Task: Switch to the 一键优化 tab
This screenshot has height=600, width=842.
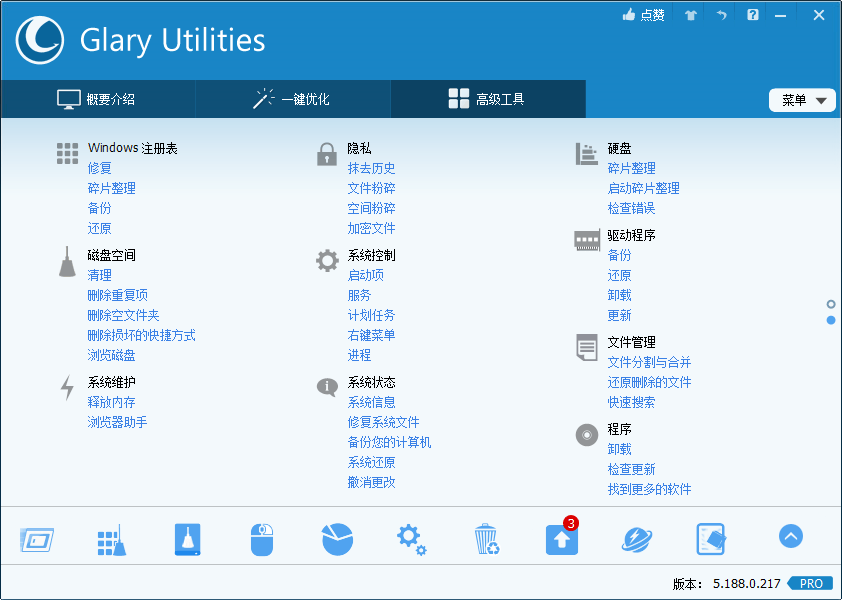Action: [x=293, y=99]
